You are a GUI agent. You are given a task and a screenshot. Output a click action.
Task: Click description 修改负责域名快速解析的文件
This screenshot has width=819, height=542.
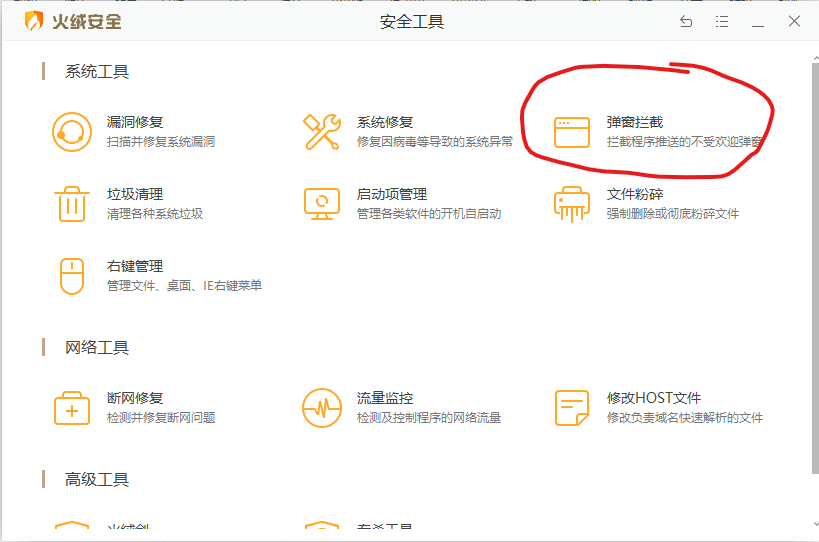click(685, 417)
